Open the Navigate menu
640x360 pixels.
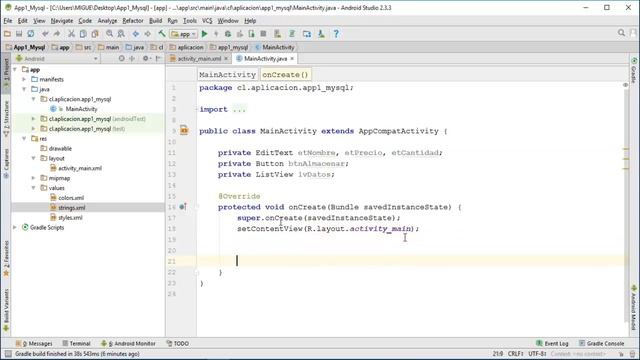click(62, 21)
